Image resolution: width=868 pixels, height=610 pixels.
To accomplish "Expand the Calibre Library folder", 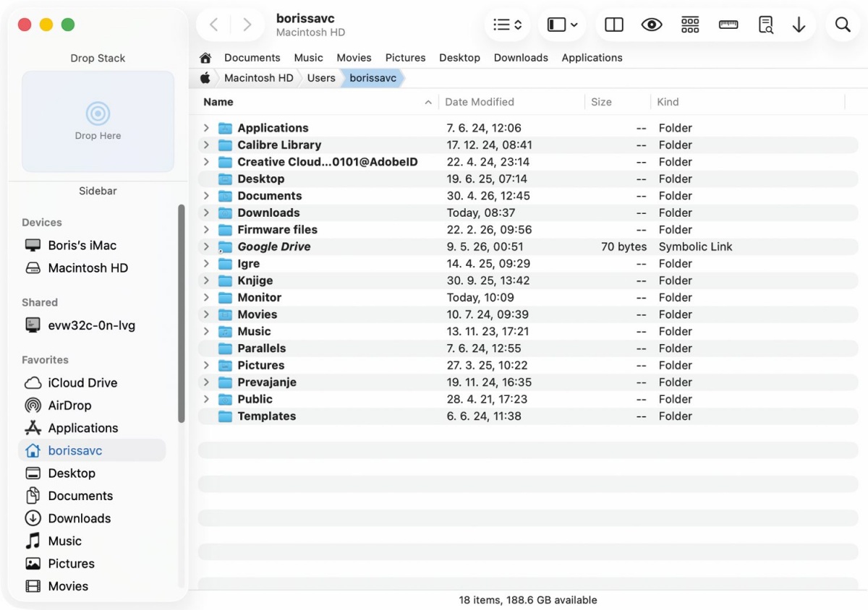I will pos(206,145).
